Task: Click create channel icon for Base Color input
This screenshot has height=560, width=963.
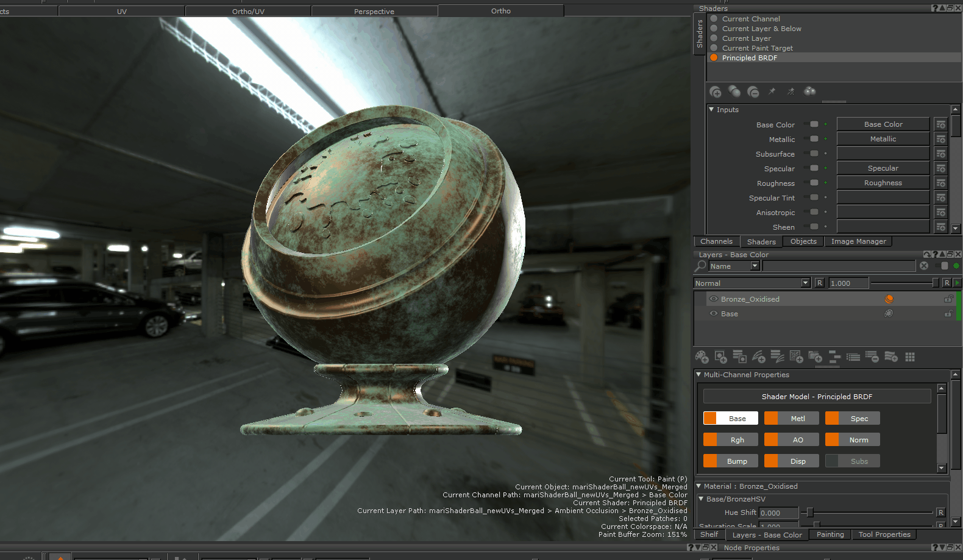Action: click(x=941, y=124)
